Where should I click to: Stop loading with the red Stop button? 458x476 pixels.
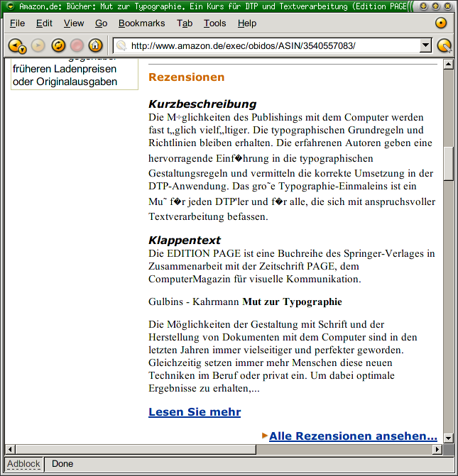pos(77,45)
